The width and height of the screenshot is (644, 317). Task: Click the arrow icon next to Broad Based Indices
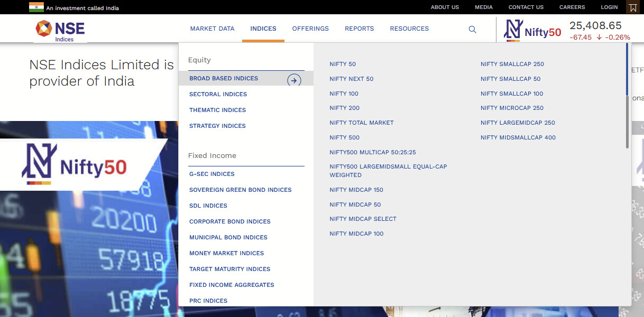[294, 80]
